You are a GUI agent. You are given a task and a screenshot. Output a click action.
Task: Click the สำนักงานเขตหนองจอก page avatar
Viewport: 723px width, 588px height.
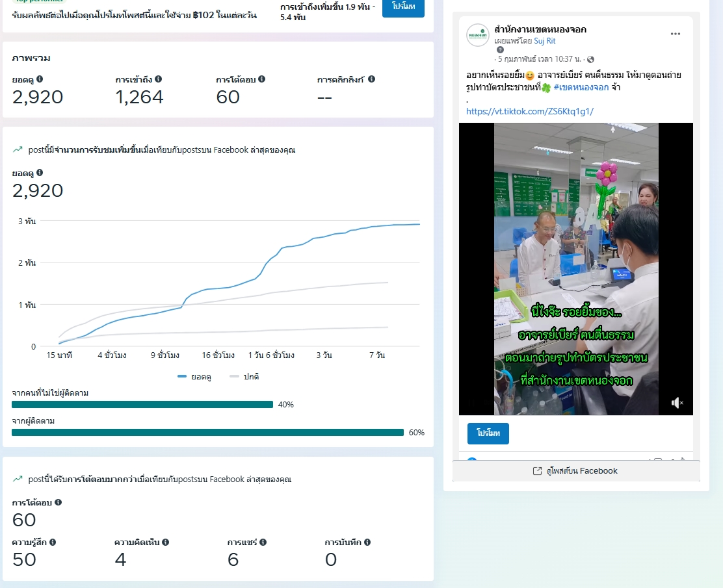(478, 35)
